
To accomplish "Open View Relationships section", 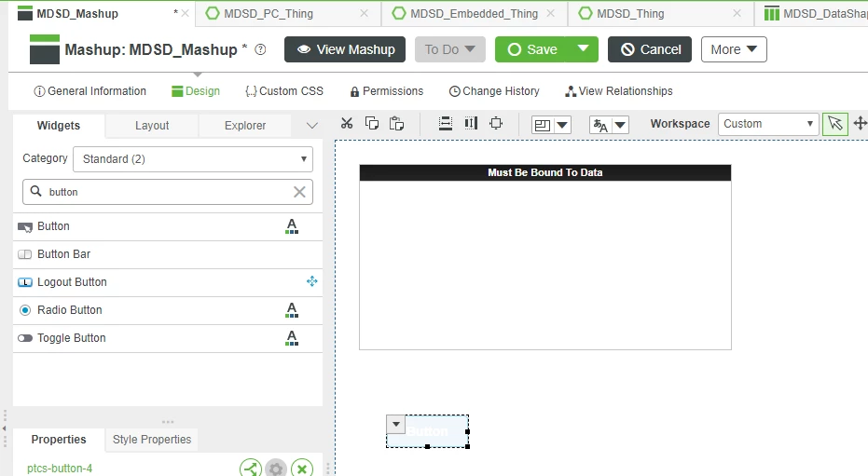I will point(618,91).
